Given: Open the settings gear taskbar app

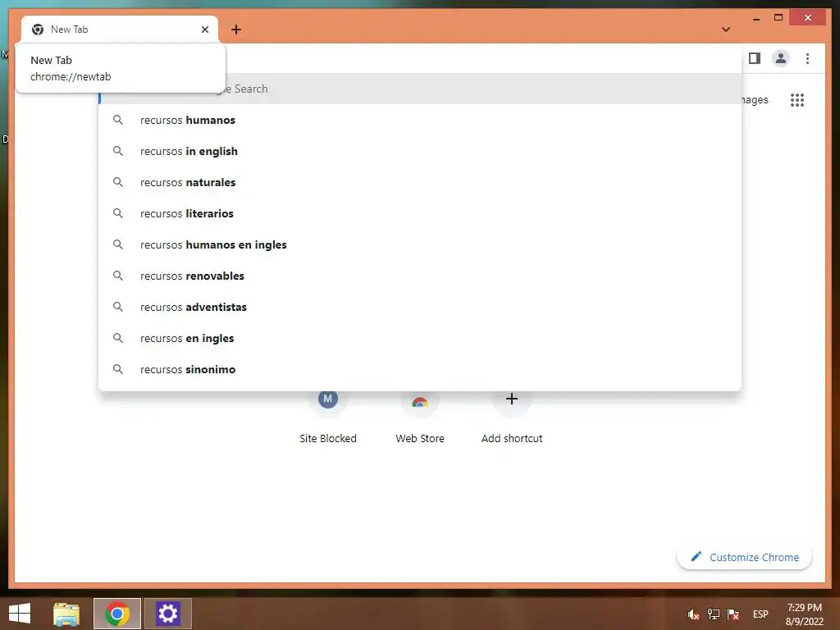Looking at the screenshot, I should coord(167,614).
